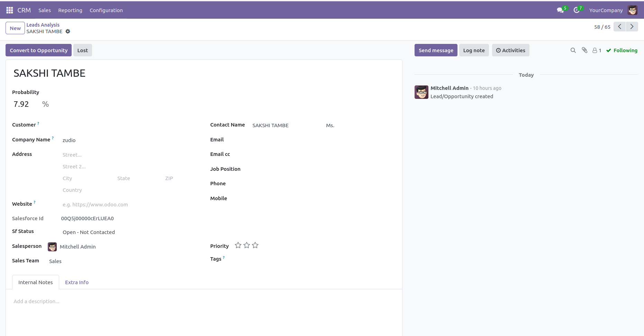This screenshot has height=336, width=644.
Task: Switch to Extra Info tab
Action: coord(77,282)
